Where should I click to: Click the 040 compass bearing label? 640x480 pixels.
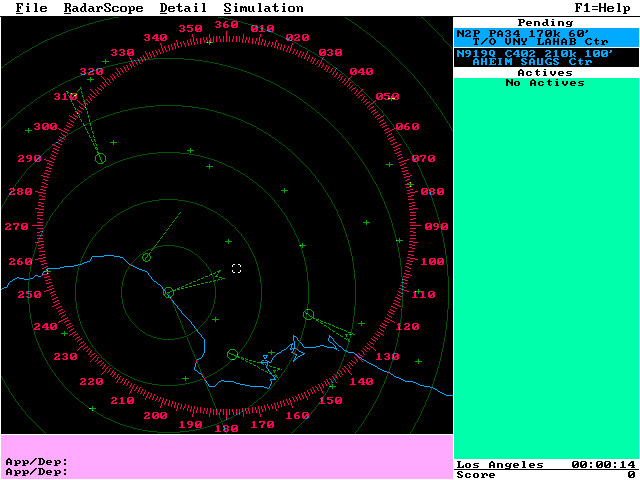tap(361, 71)
